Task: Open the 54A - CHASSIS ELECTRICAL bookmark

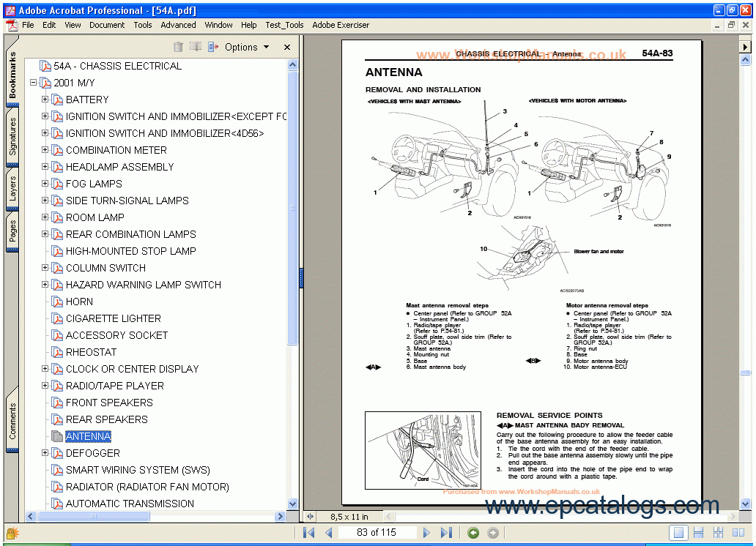Action: coord(118,66)
